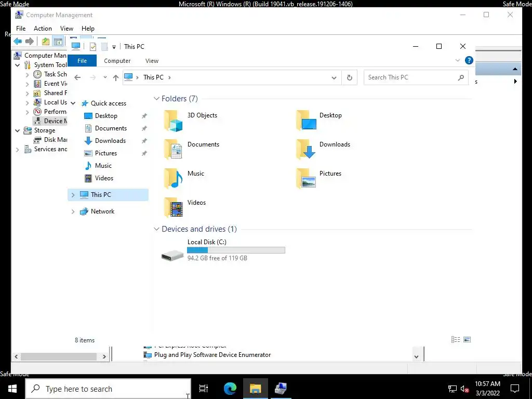The height and width of the screenshot is (399, 532).
Task: Select Event Viewer in console tree
Action: click(x=50, y=84)
